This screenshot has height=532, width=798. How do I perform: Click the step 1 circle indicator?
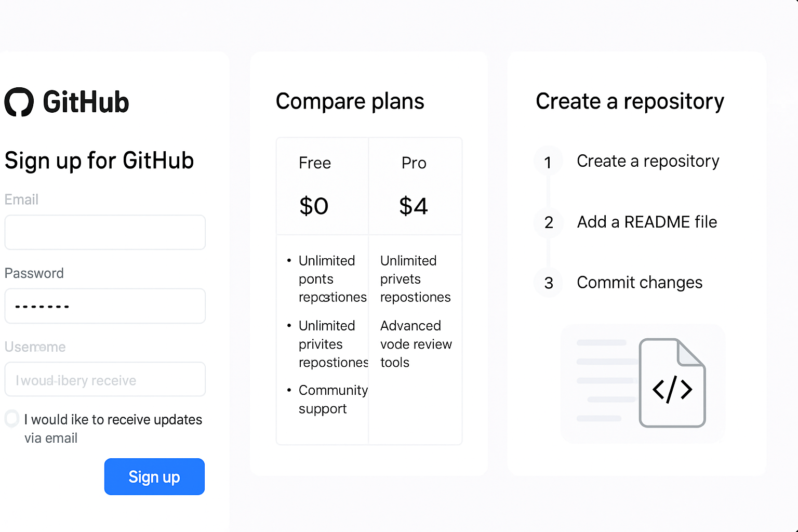tap(548, 161)
